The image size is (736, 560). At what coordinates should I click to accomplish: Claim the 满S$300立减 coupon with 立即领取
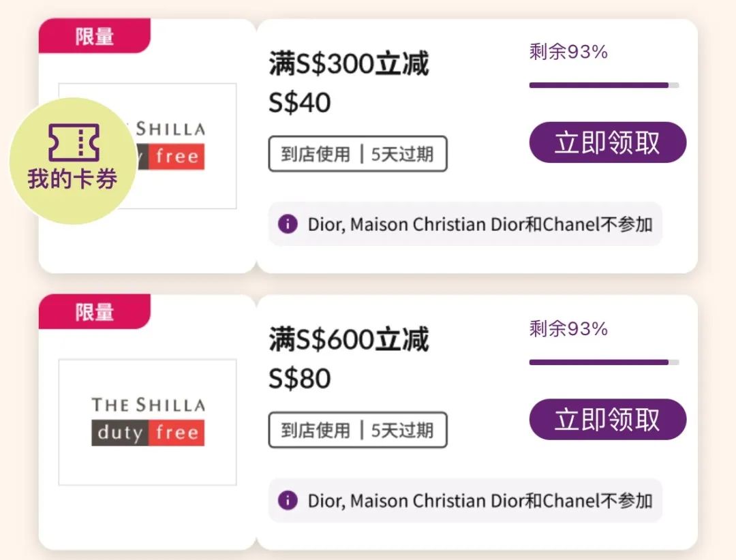(607, 142)
